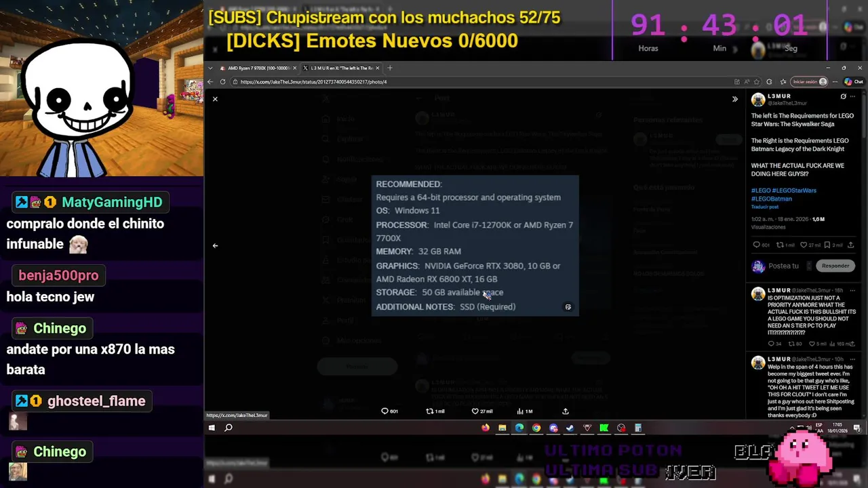Open Firefox from the taskbar

click(x=485, y=428)
